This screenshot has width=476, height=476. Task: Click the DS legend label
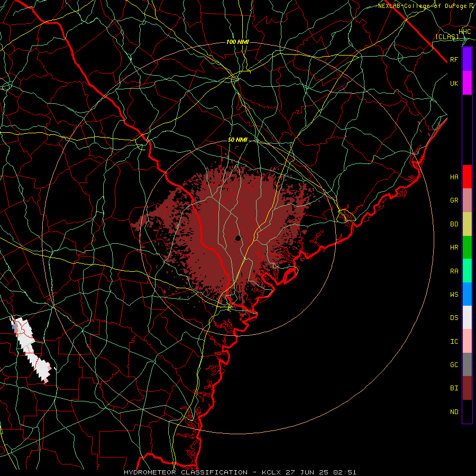(x=454, y=318)
